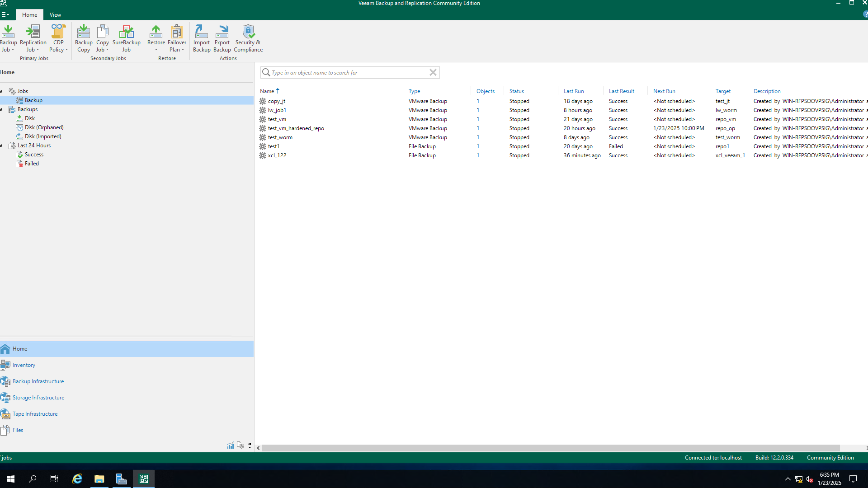Open the main hamburger menu
This screenshot has width=868, height=488.
coord(5,15)
